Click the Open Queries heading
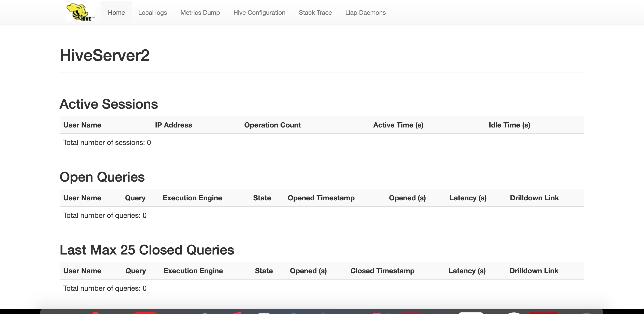Image resolution: width=644 pixels, height=314 pixels. 102,177
